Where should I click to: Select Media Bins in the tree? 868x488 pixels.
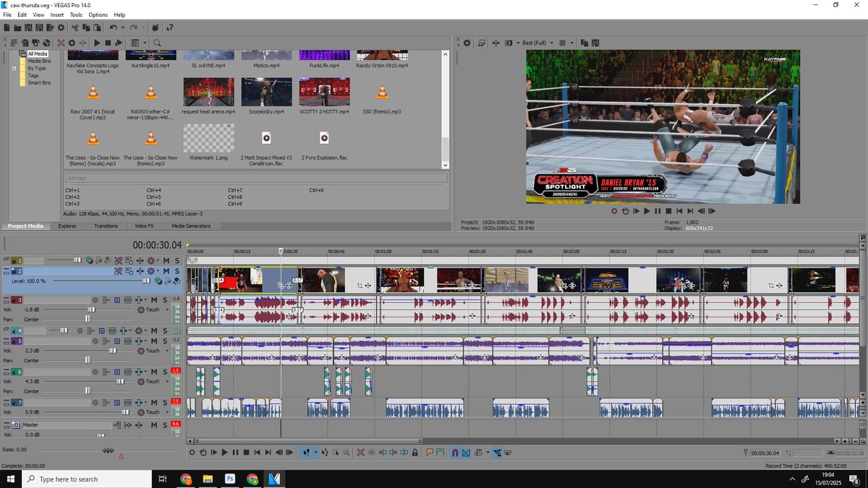pos(39,61)
